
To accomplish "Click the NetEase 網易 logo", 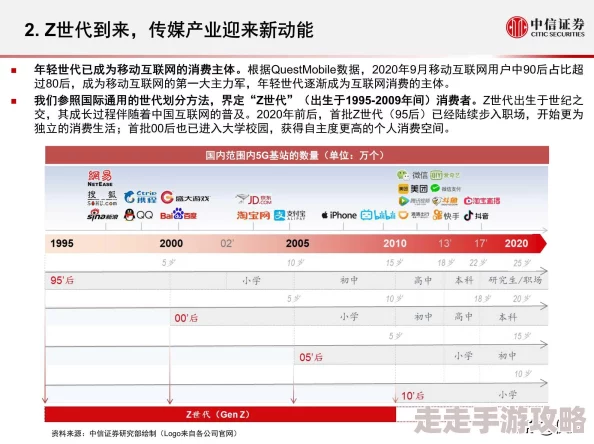I will coord(100,178).
